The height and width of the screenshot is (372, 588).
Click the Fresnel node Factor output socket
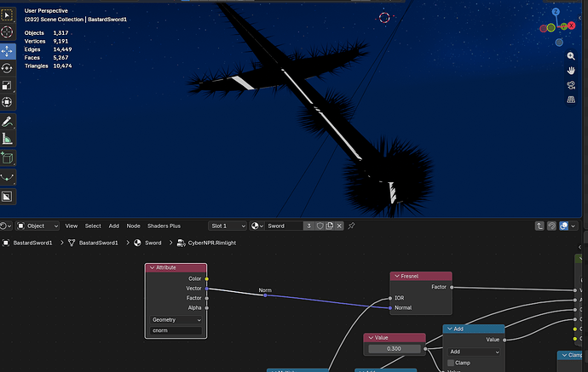[x=452, y=288]
